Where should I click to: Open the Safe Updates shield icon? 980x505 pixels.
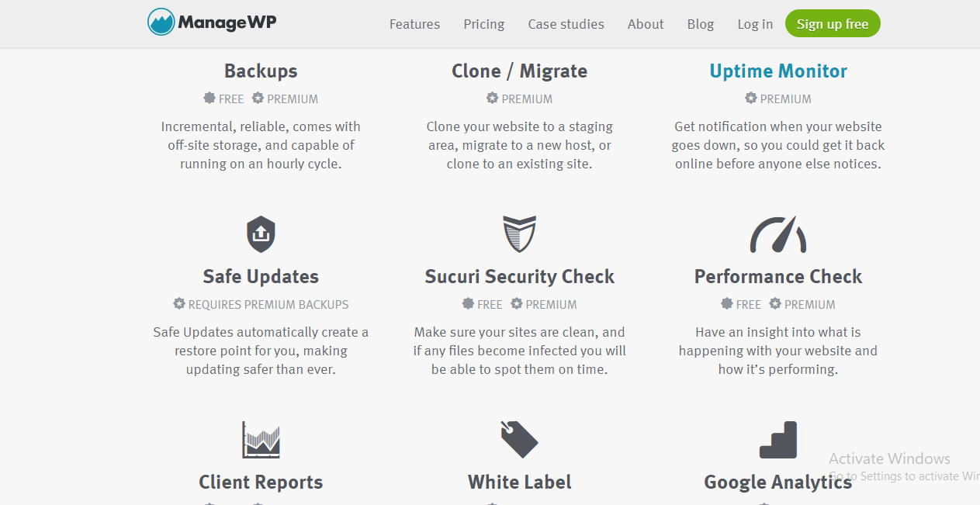(x=261, y=234)
